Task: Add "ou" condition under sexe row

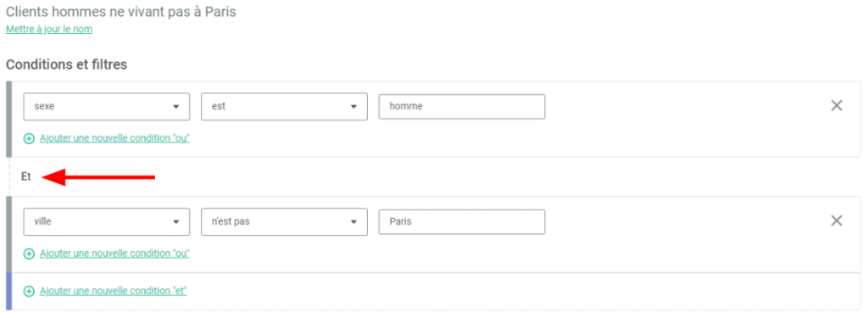Action: [114, 138]
